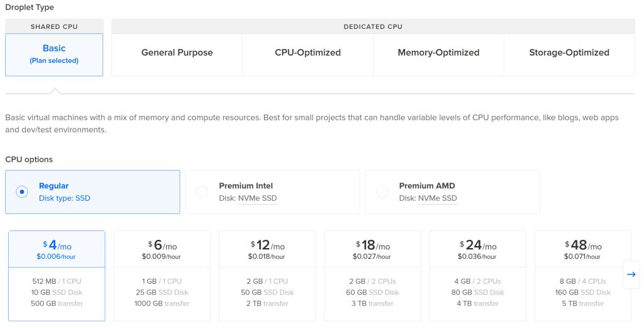Click the NVMe SSD label under Premium AMD
The image size is (644, 328).
pyautogui.click(x=437, y=198)
